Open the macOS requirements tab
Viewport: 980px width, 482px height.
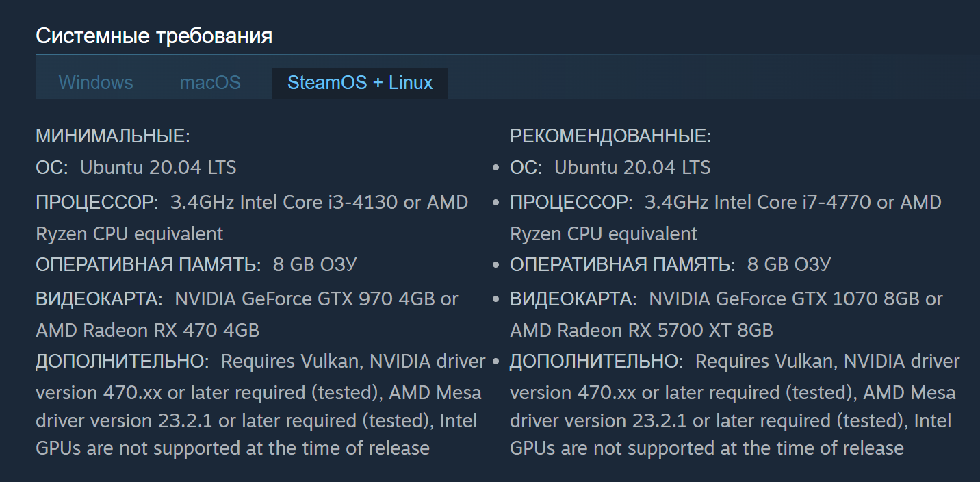click(x=210, y=83)
